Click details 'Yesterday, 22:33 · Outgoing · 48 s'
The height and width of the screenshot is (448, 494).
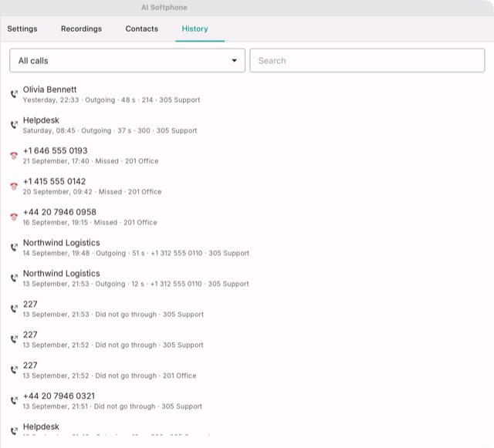click(x=79, y=100)
